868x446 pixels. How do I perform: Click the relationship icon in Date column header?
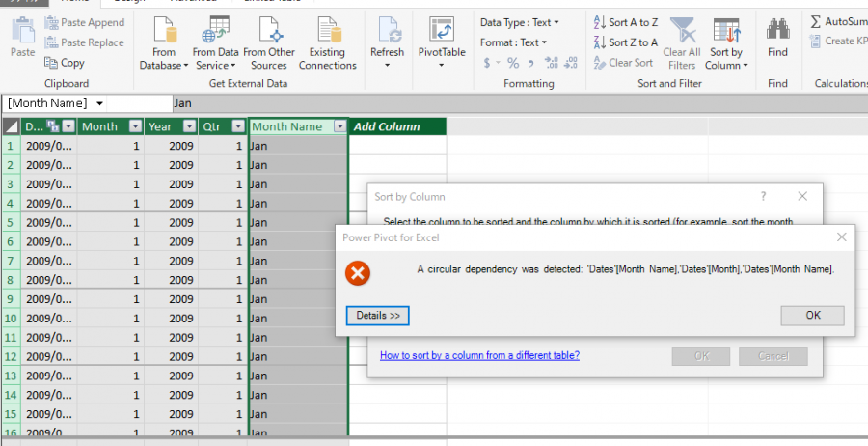pos(53,126)
